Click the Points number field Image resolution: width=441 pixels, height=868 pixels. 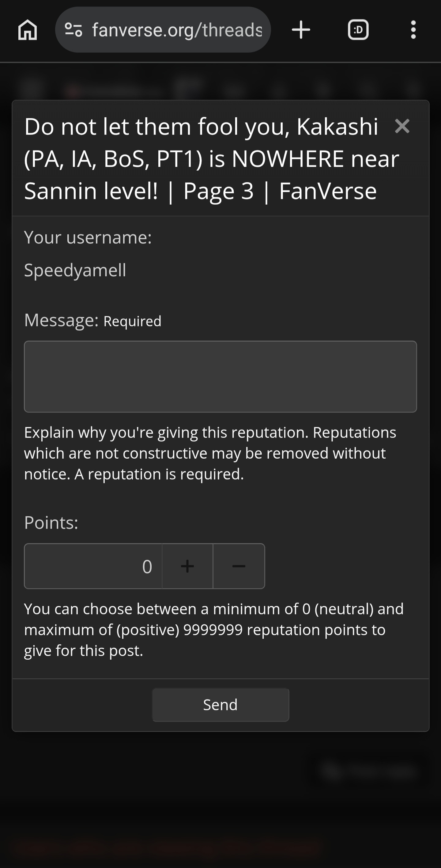(x=93, y=566)
